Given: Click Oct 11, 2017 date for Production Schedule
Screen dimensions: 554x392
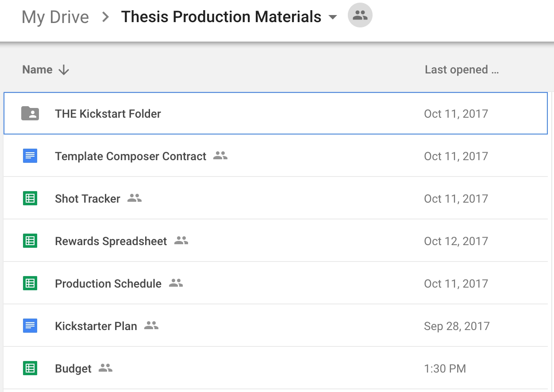Looking at the screenshot, I should tap(456, 284).
